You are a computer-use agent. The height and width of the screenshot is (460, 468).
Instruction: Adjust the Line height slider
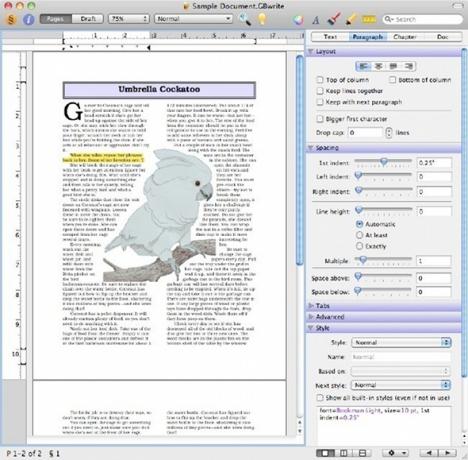pos(383,211)
